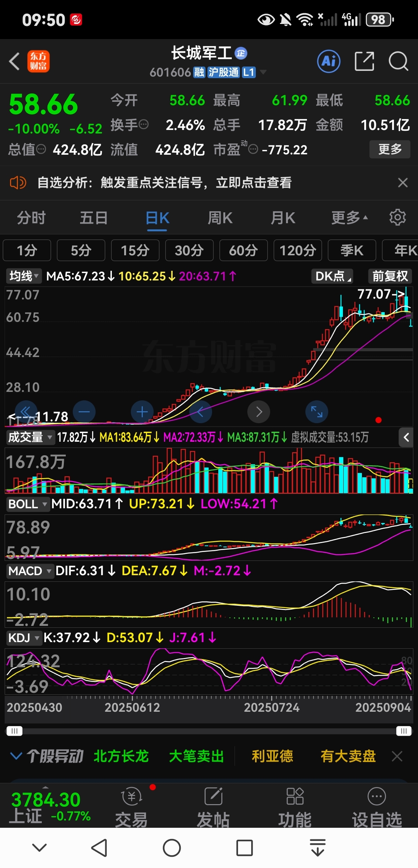Tap the 更多 button in quote details
The image size is (418, 868).
click(389, 149)
